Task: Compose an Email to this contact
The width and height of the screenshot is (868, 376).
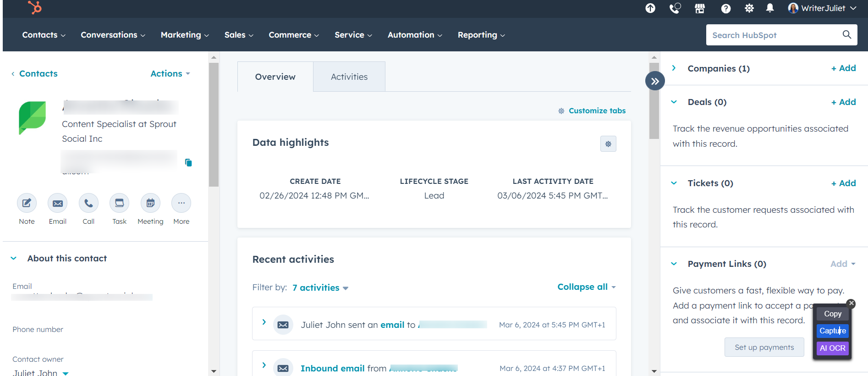Action: click(x=58, y=203)
